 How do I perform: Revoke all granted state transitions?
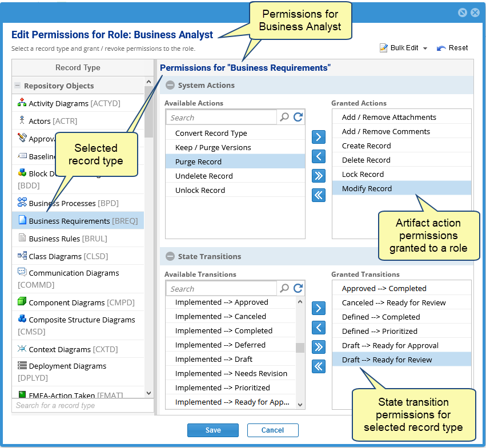click(319, 366)
